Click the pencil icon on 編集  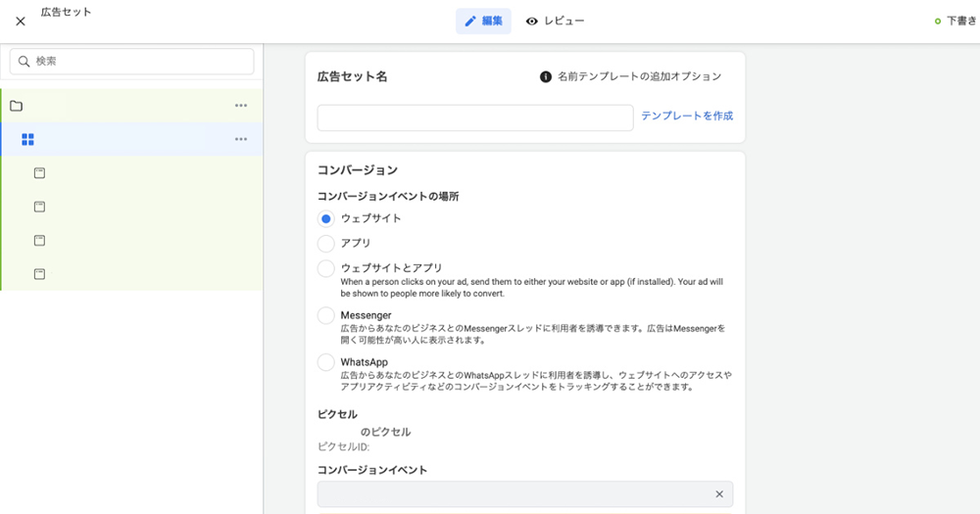tap(470, 22)
